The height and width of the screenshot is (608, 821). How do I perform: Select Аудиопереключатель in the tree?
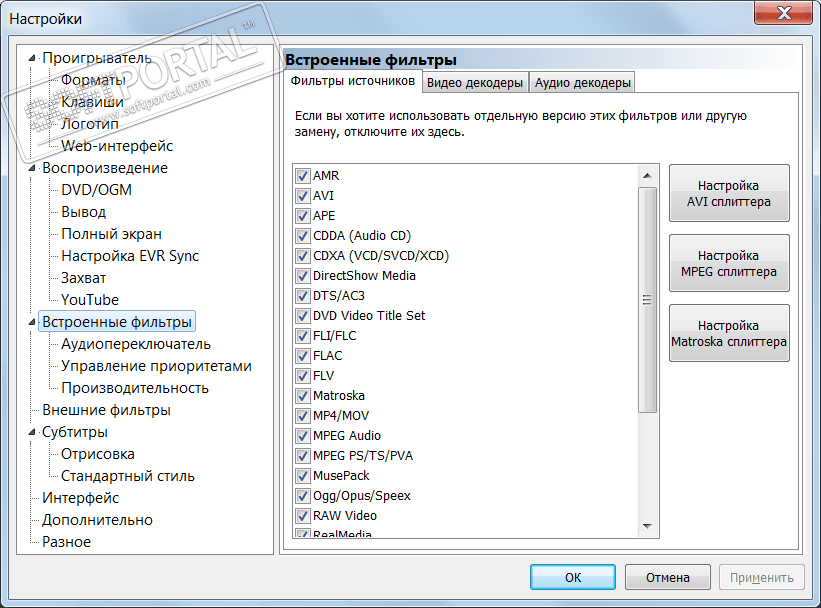[x=136, y=344]
